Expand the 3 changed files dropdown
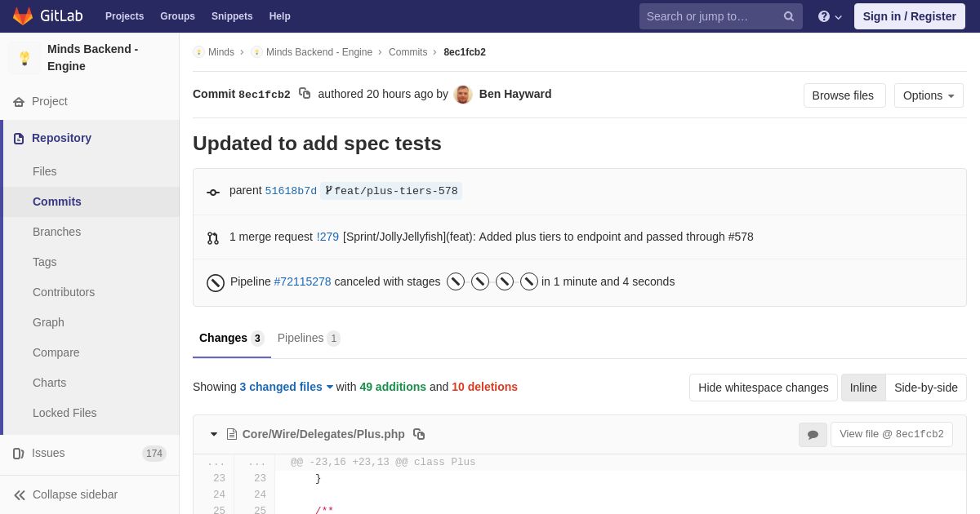This screenshot has height=514, width=980. pos(287,387)
